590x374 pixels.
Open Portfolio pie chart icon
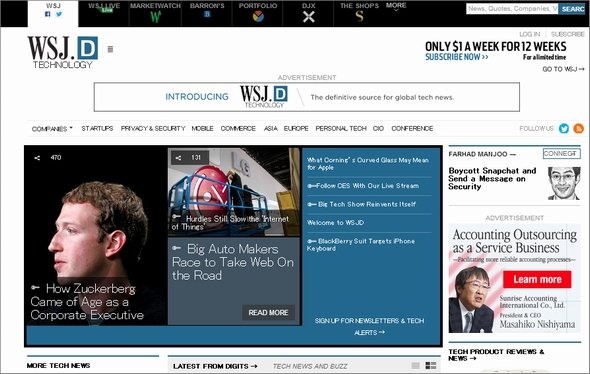[258, 17]
